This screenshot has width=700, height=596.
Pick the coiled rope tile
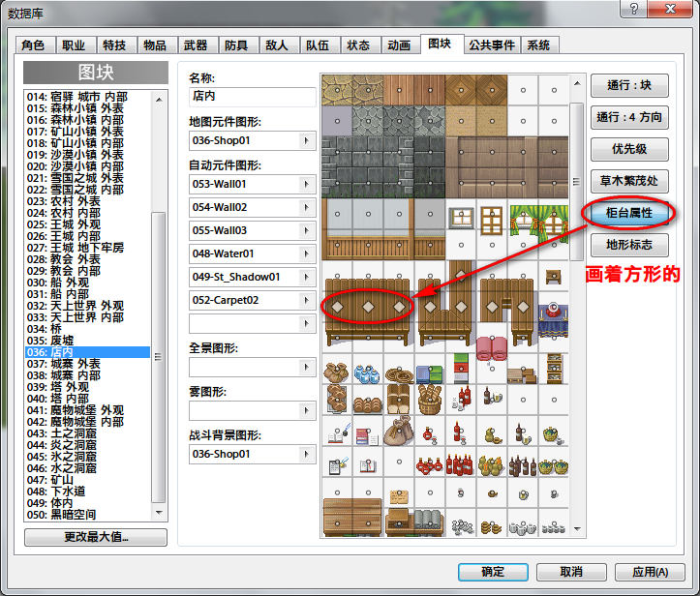[x=399, y=374]
